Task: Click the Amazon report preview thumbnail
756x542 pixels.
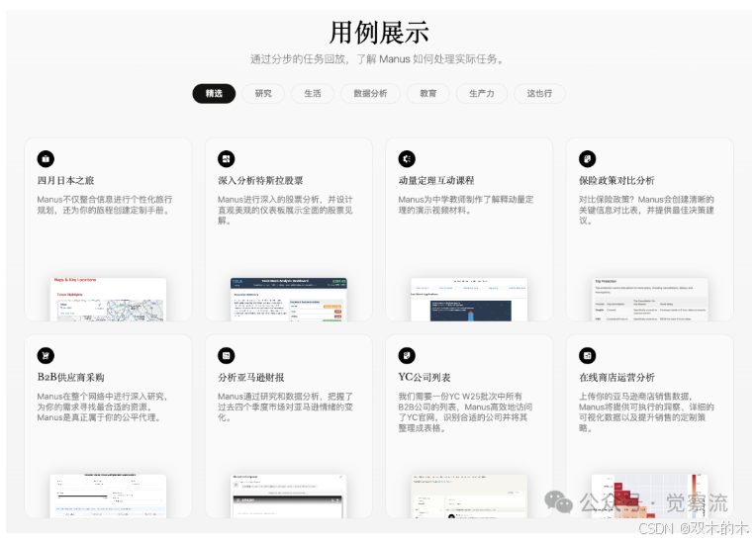Action: click(x=289, y=497)
